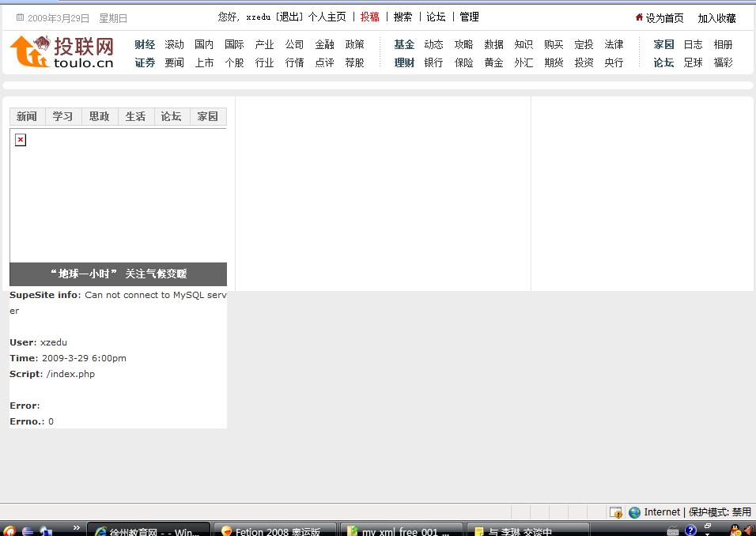
Task: Select the 生活 tab
Action: click(x=135, y=117)
